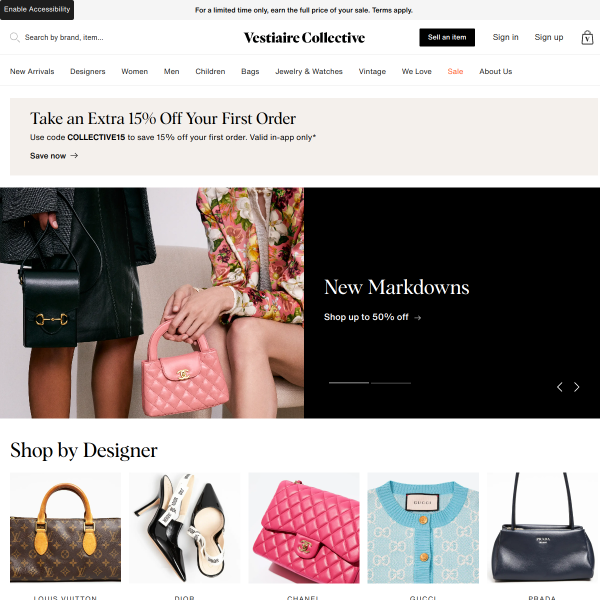
Task: Focus the search by brand field
Action: click(x=64, y=38)
